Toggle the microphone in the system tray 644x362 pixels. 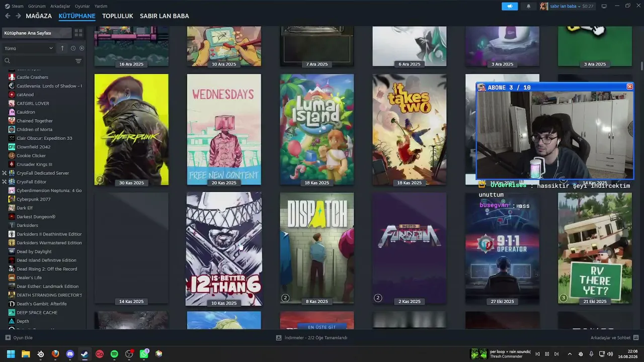[x=591, y=354]
